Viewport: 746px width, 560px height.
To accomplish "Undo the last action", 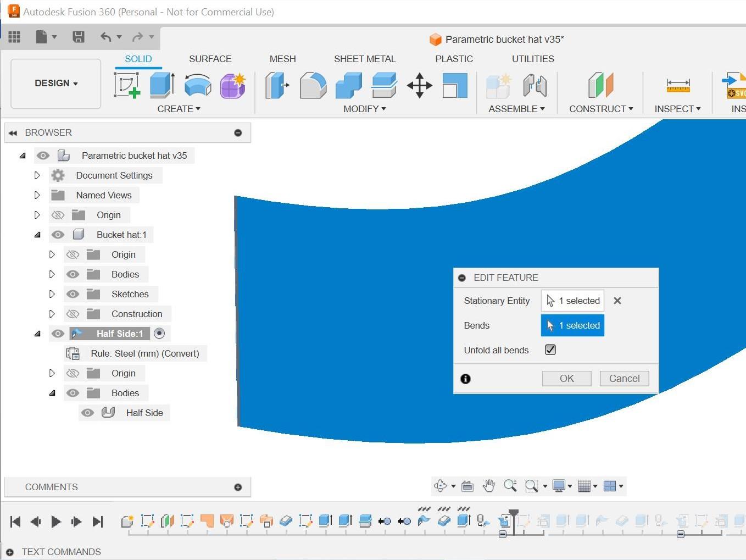I will tap(105, 37).
